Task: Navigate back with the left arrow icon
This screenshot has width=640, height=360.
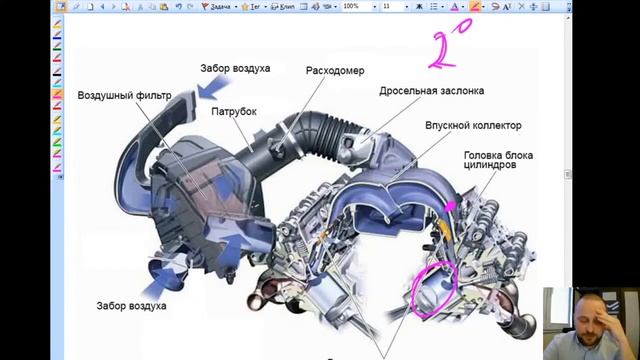Action: (x=102, y=7)
